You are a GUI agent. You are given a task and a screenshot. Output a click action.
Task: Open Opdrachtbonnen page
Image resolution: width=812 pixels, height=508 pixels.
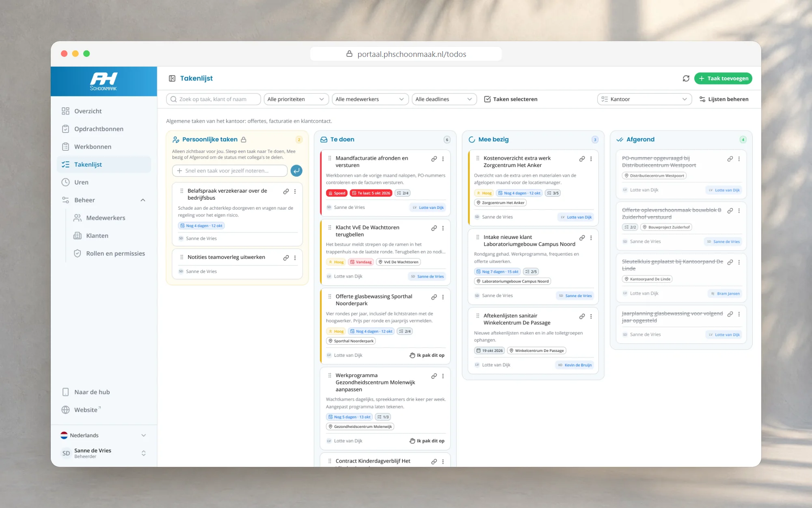point(104,129)
